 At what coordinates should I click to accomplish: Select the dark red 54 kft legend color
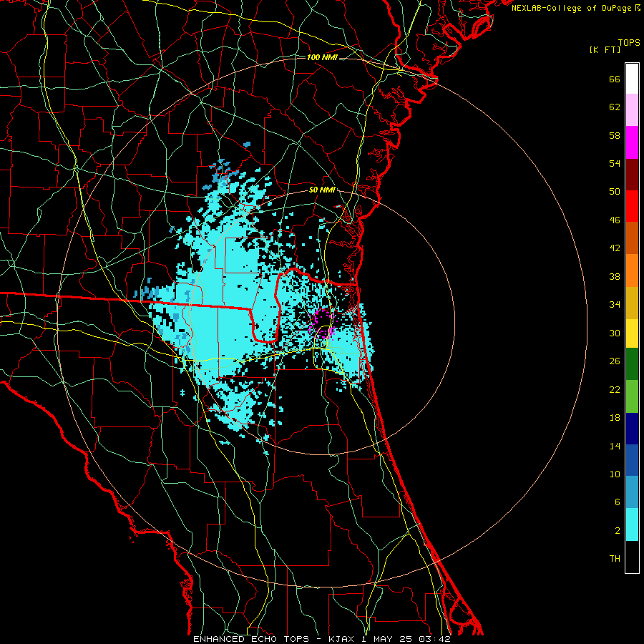[x=632, y=174]
